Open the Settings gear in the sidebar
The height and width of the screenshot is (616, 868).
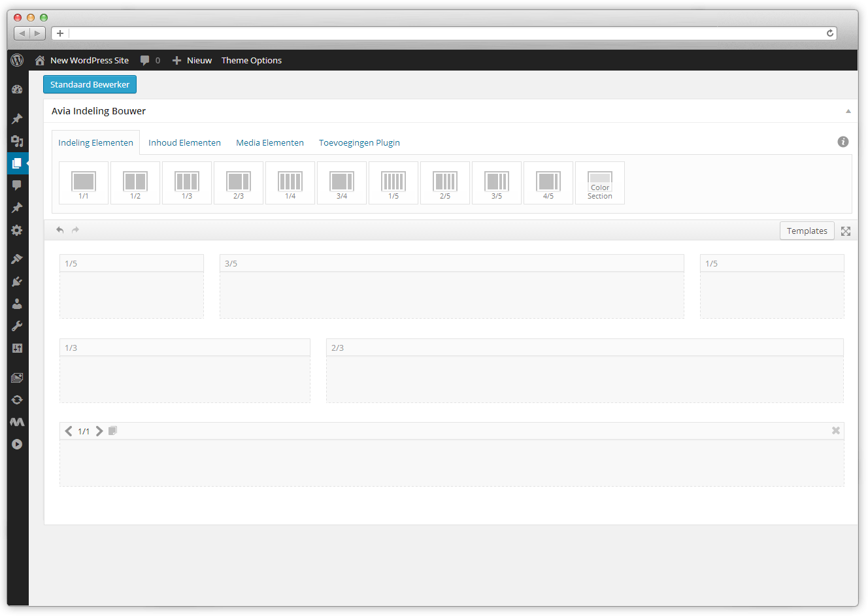click(17, 230)
